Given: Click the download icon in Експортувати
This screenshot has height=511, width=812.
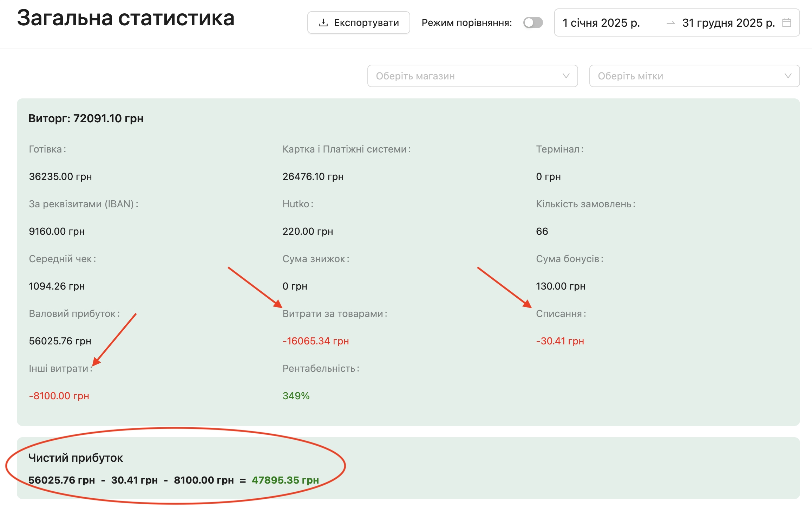Looking at the screenshot, I should click(323, 23).
